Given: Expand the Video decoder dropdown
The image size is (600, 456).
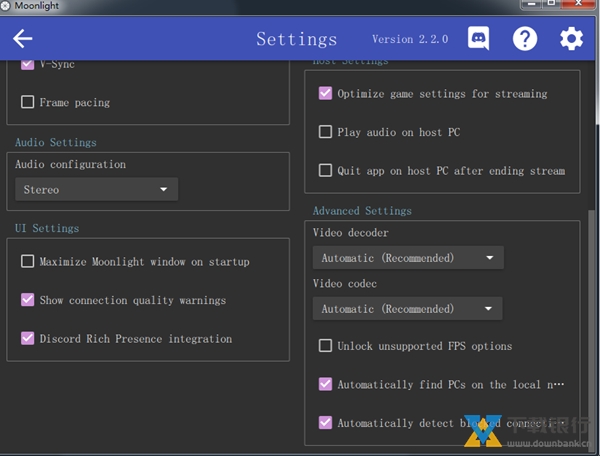Looking at the screenshot, I should [407, 258].
